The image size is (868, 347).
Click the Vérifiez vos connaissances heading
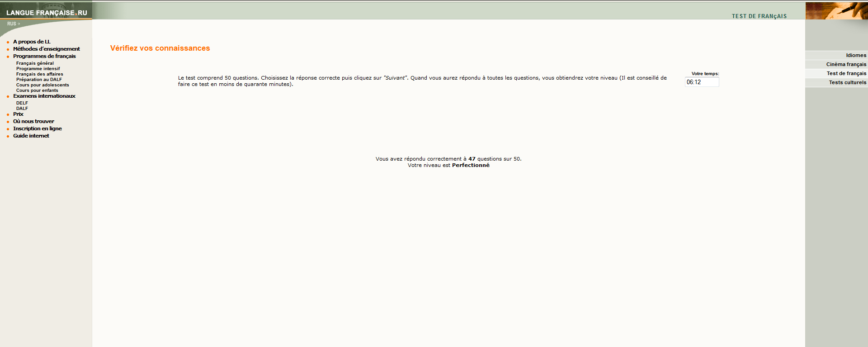[x=160, y=48]
